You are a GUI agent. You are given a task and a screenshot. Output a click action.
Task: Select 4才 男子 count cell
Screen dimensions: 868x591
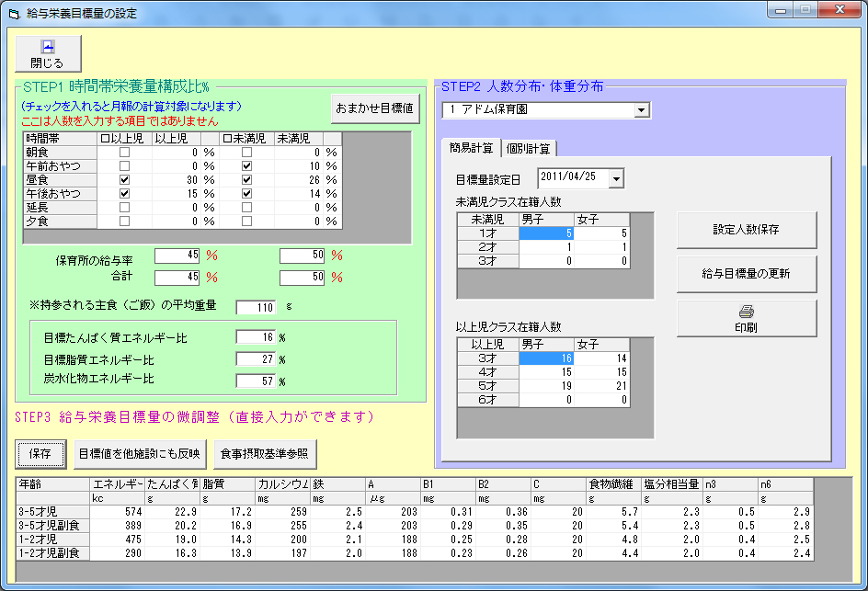coord(546,372)
